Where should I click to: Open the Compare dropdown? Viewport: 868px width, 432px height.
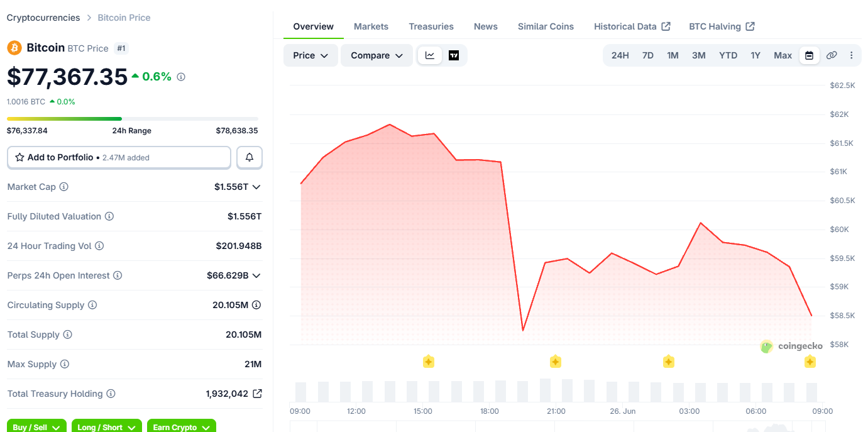[376, 55]
